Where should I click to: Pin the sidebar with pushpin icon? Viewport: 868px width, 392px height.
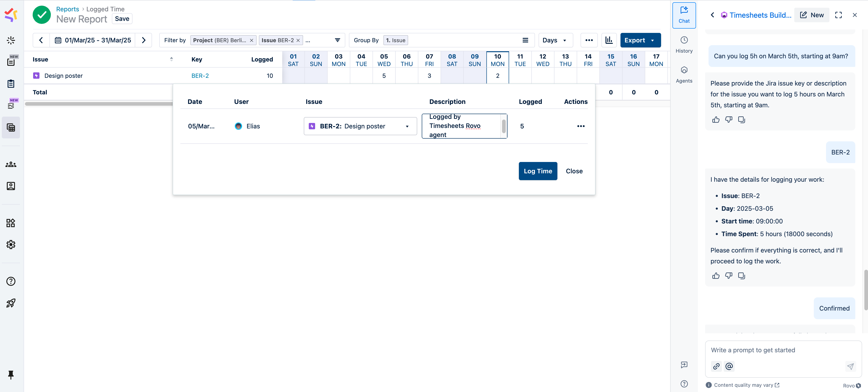coord(11,375)
